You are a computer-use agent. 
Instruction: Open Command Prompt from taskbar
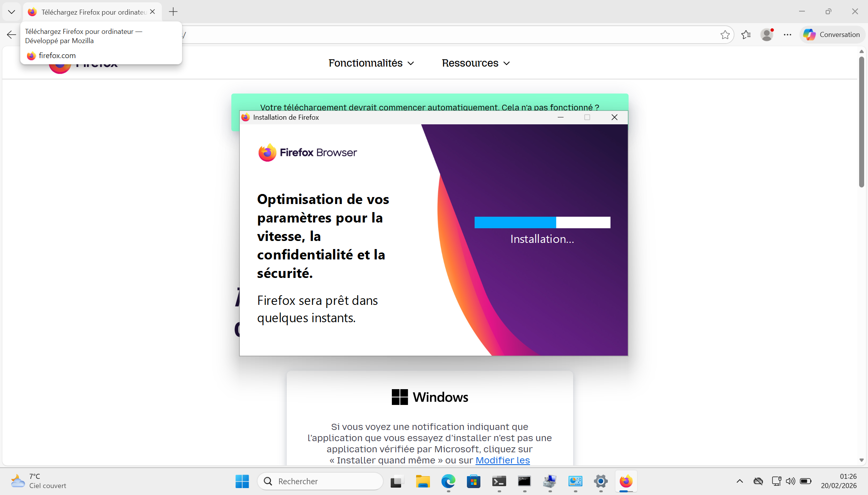pos(524,481)
